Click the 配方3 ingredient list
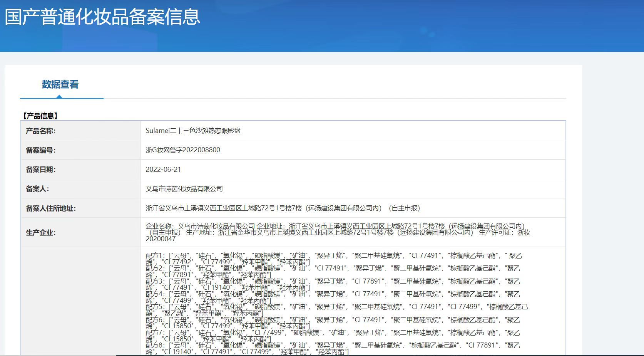 (x=333, y=284)
